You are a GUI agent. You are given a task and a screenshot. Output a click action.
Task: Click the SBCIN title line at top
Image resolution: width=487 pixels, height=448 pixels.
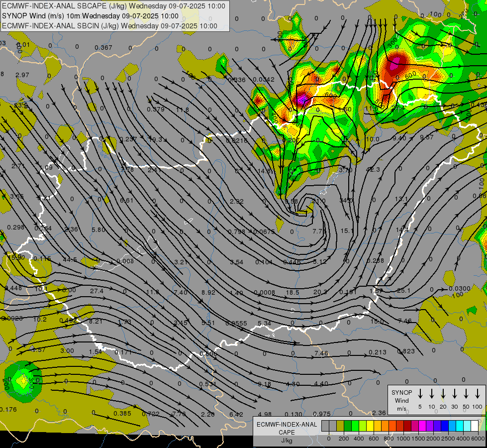tap(109, 26)
